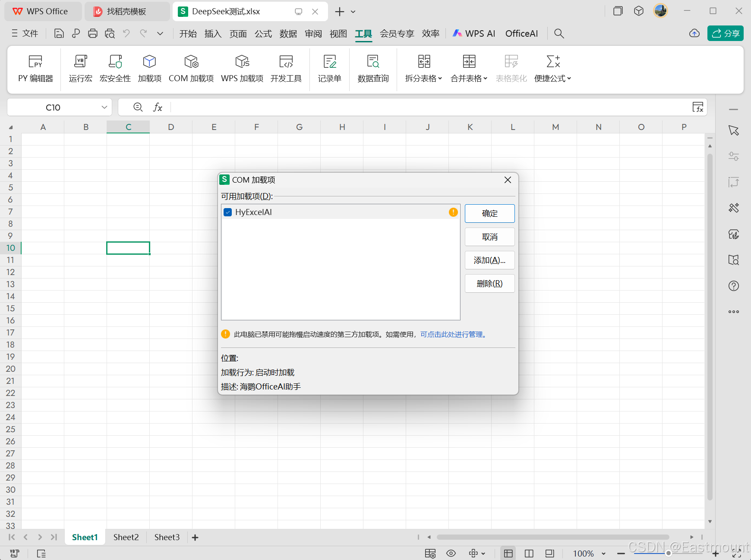This screenshot has height=560, width=751.
Task: Expand the new tab dropdown arrow in title bar
Action: [353, 12]
